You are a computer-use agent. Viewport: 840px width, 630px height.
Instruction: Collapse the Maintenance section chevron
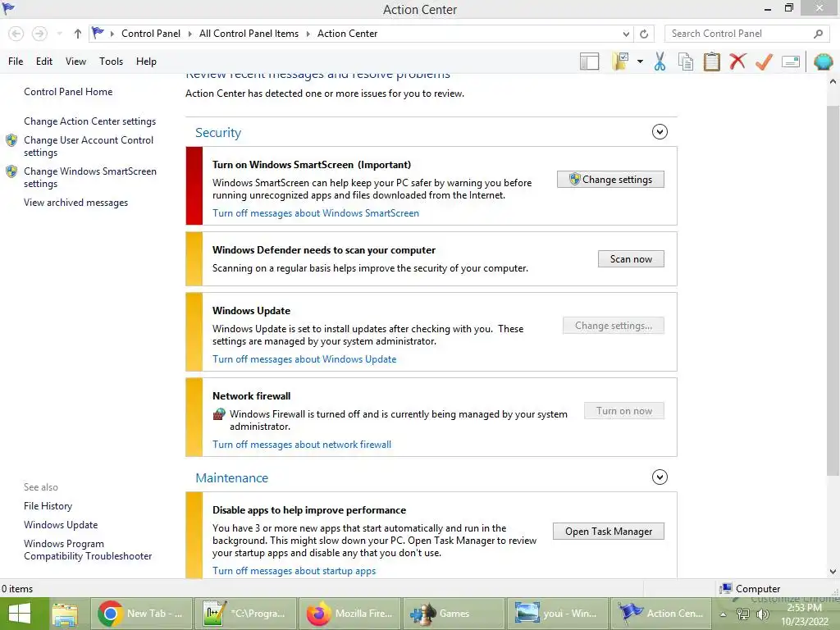[x=660, y=477]
